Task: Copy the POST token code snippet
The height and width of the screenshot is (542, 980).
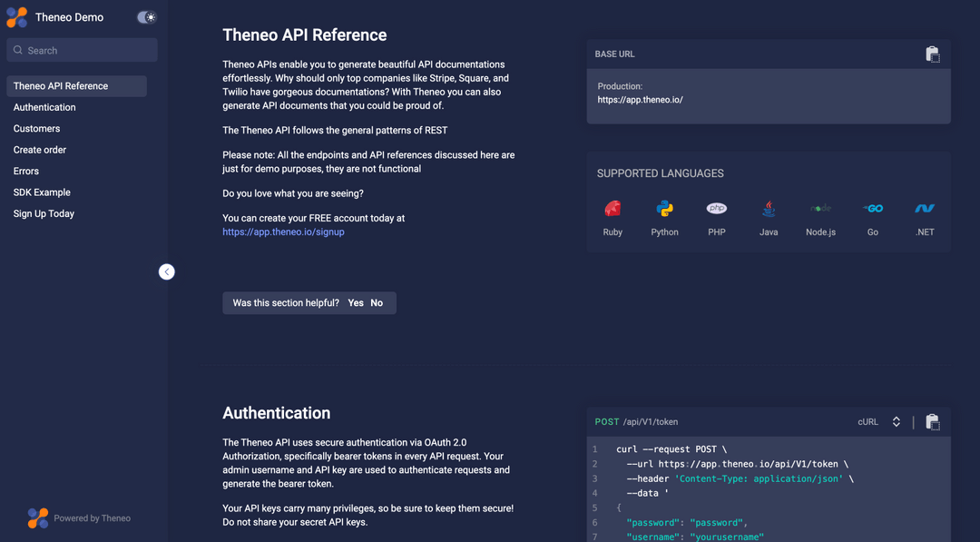Action: pos(933,421)
